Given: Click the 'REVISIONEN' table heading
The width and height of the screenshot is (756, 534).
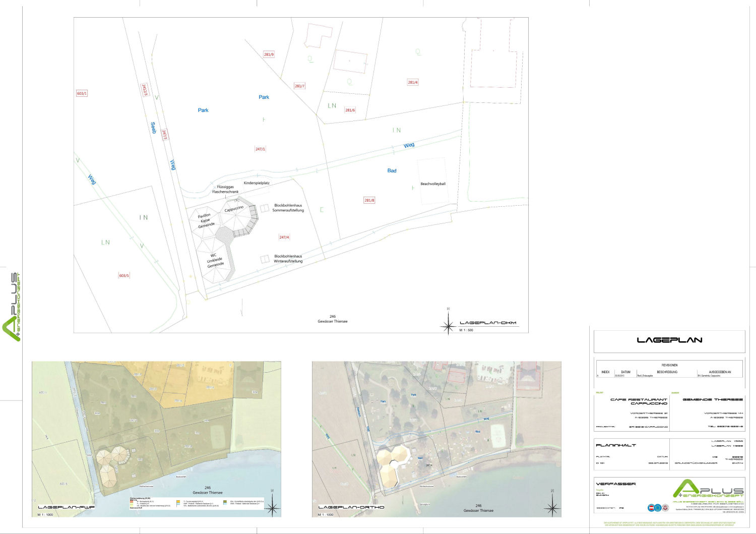Looking at the screenshot, I should 669,365.
